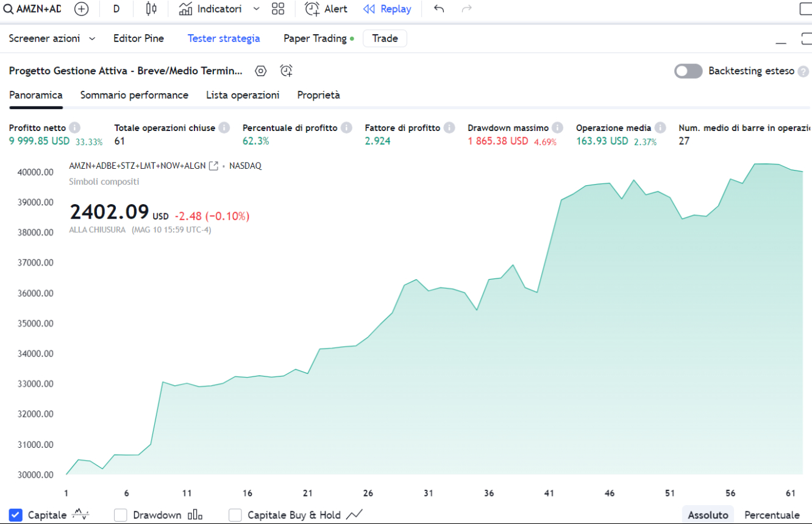This screenshot has width=812, height=524.
Task: Open the candlestick chart type menu
Action: (x=151, y=9)
